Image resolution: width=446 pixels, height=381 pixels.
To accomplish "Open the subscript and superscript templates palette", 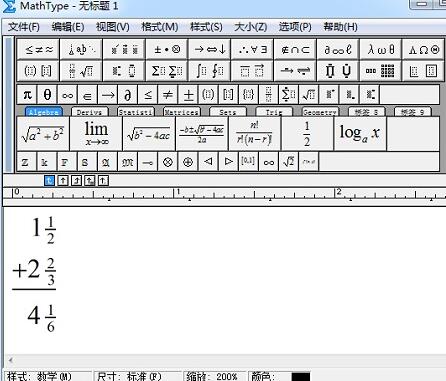I will (x=124, y=71).
